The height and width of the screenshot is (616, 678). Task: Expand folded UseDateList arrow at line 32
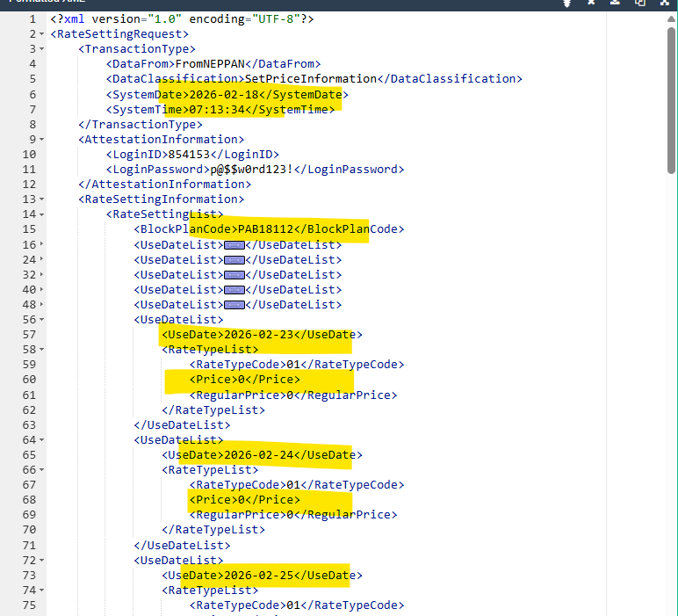[x=41, y=274]
